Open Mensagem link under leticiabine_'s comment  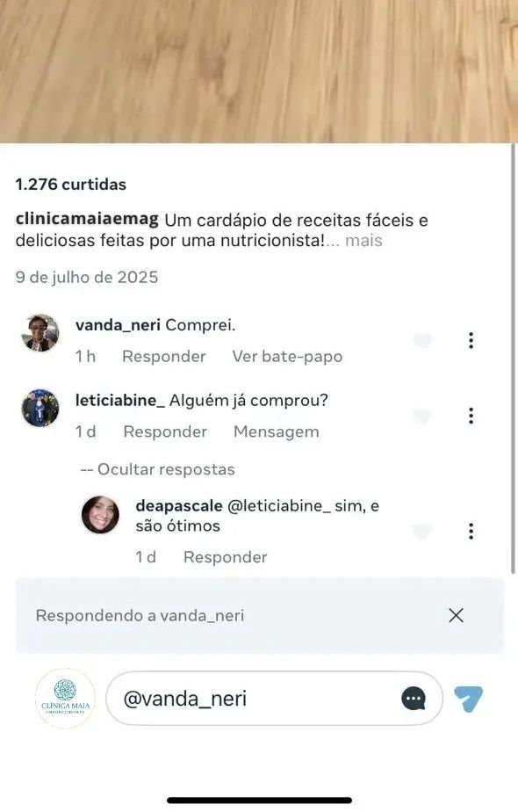click(x=276, y=431)
